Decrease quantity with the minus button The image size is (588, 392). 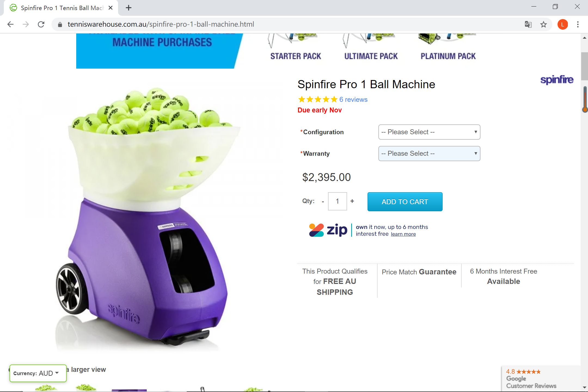tap(323, 201)
